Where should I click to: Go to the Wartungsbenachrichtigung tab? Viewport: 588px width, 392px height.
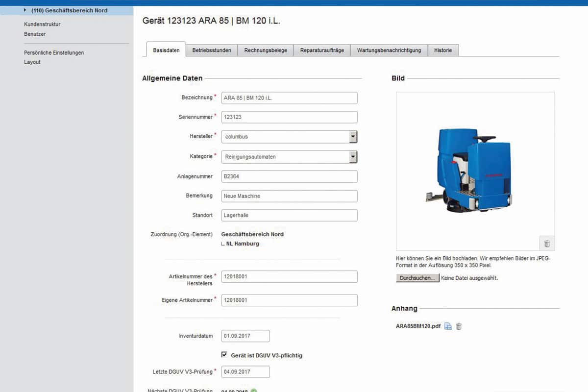pyautogui.click(x=389, y=50)
